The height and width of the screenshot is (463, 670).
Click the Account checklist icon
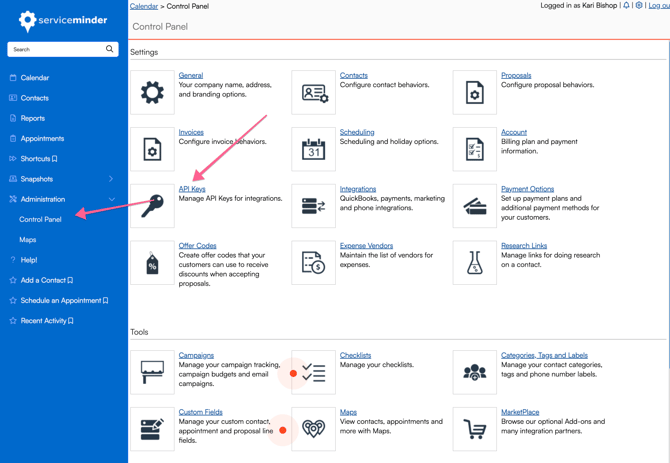click(475, 149)
